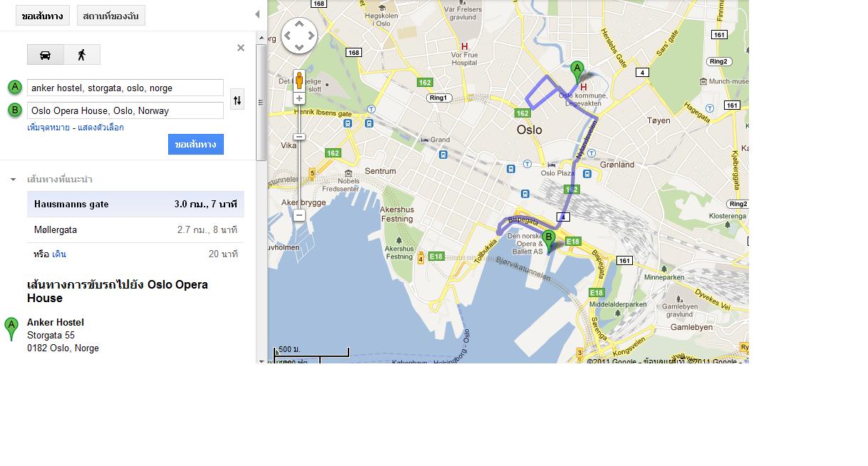Collapse the side panel arrow
The image size is (868, 466).
257,14
